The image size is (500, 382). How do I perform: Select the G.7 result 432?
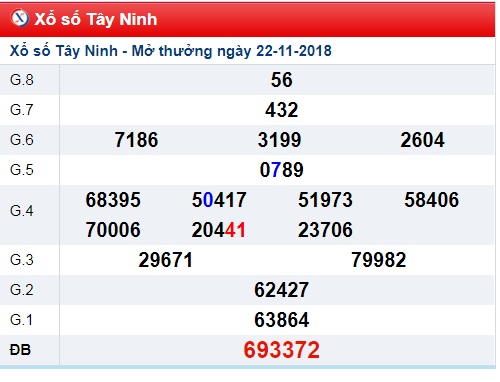pos(282,110)
